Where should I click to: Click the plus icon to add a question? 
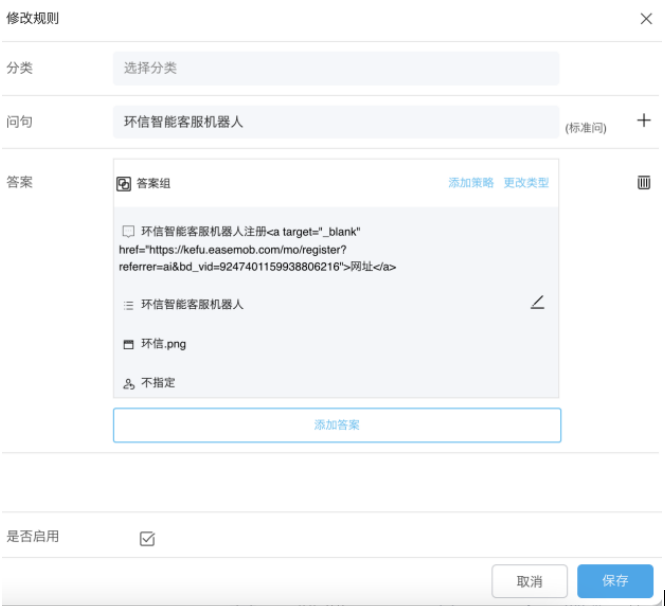pyautogui.click(x=644, y=121)
